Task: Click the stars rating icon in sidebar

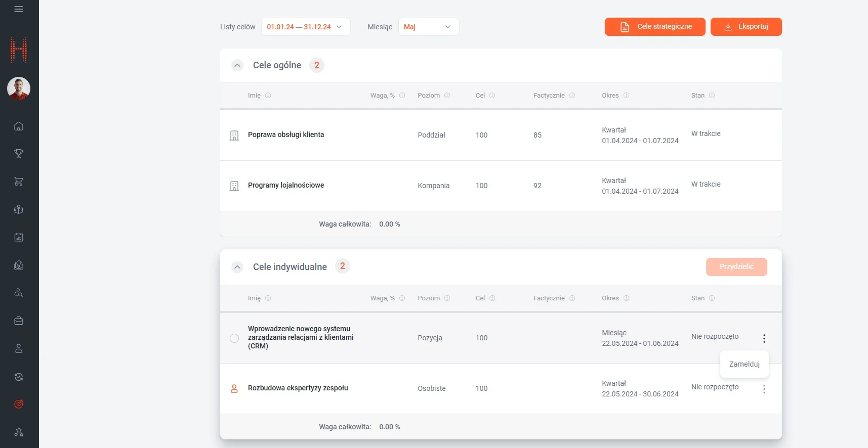Action: pos(19,432)
